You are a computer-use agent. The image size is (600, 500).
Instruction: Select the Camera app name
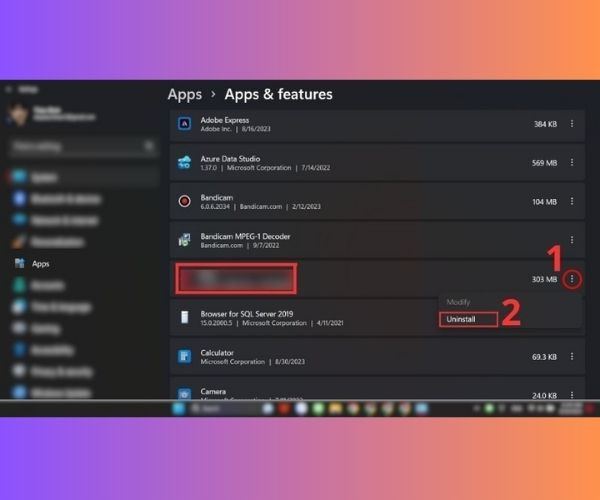pyautogui.click(x=213, y=391)
